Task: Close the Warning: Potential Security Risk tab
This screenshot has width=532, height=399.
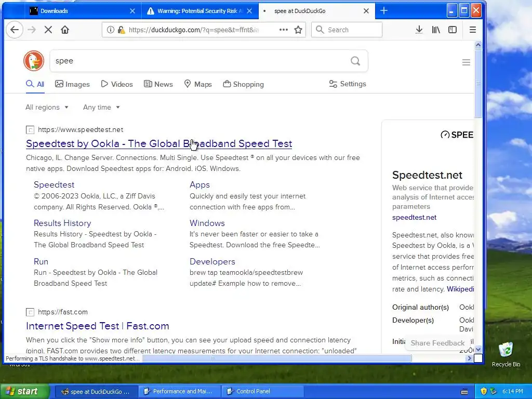Action: point(249,11)
